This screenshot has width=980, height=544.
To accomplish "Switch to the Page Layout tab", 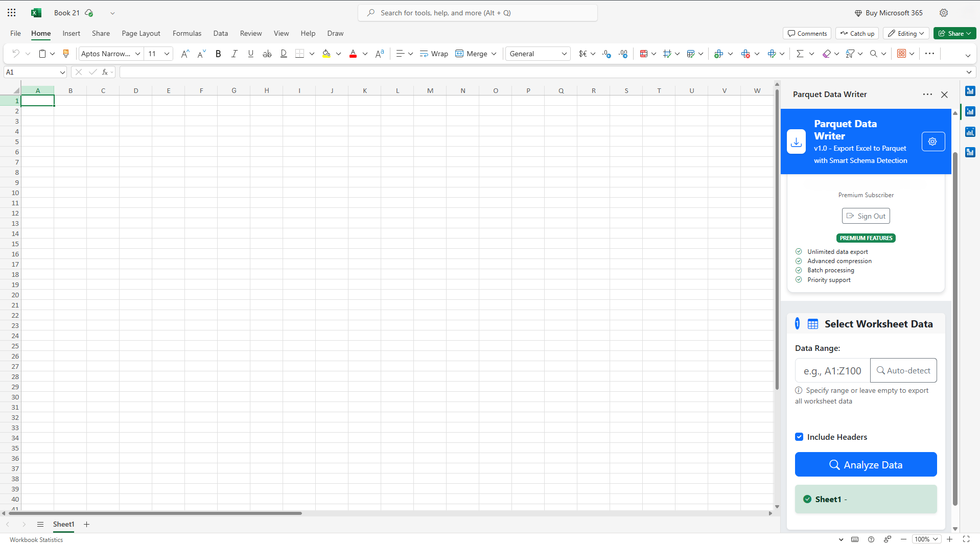I will click(x=141, y=33).
